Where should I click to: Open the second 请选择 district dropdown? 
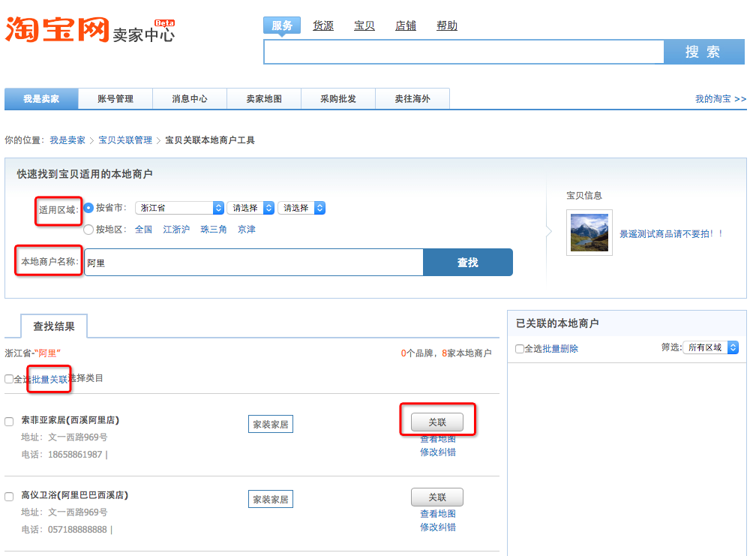click(x=301, y=208)
